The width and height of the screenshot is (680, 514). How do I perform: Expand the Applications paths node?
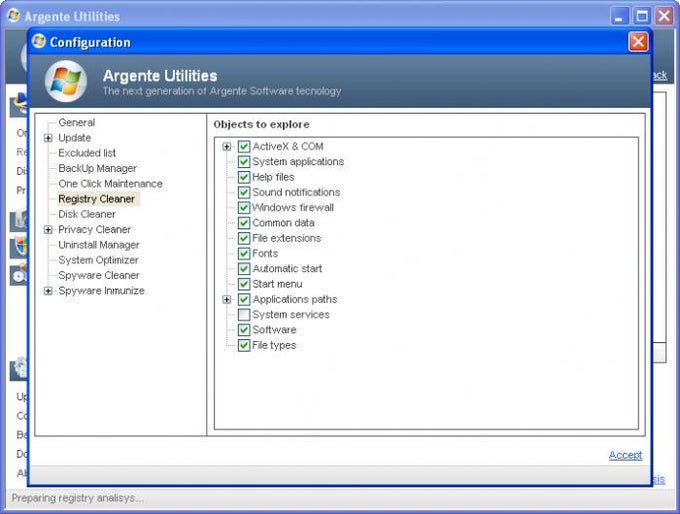226,299
